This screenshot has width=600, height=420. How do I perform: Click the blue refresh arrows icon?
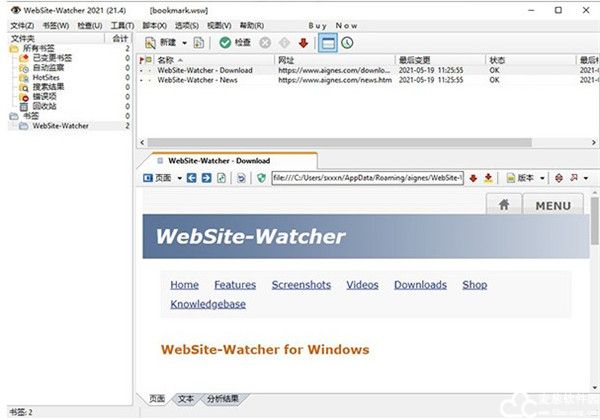pos(241,178)
